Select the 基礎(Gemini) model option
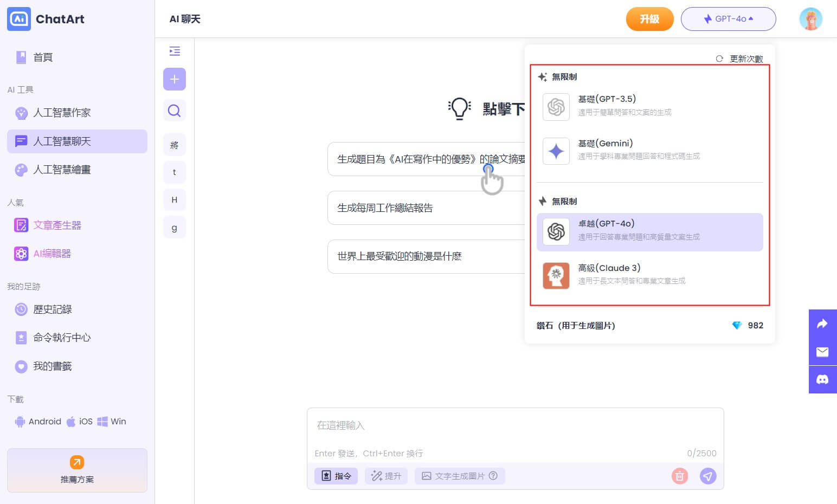This screenshot has width=837, height=504. [649, 151]
